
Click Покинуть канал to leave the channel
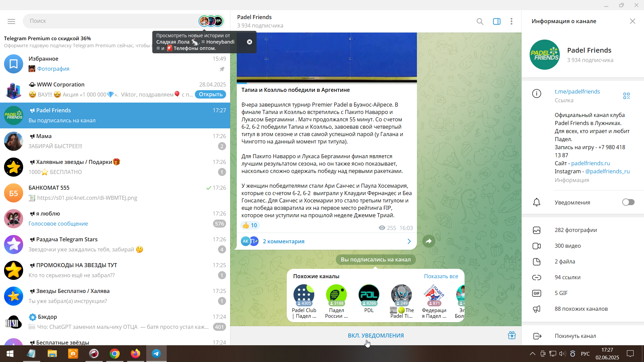(x=583, y=336)
